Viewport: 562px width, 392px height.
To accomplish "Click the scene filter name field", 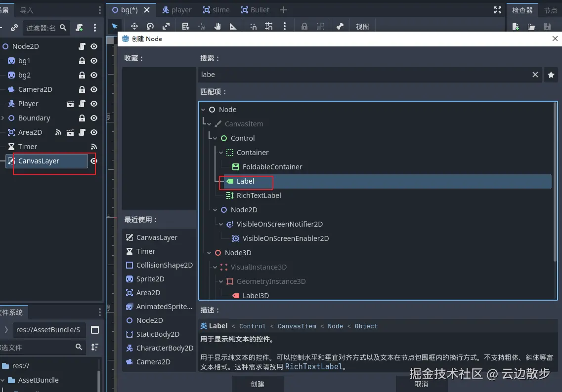I will coord(46,28).
